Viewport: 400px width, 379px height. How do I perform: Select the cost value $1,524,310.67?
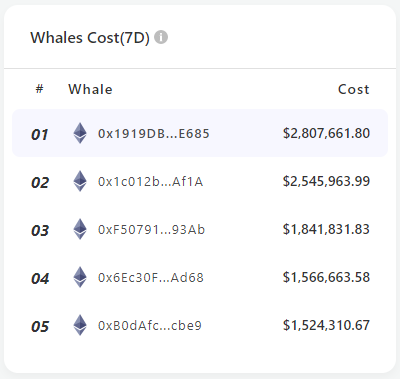point(326,325)
